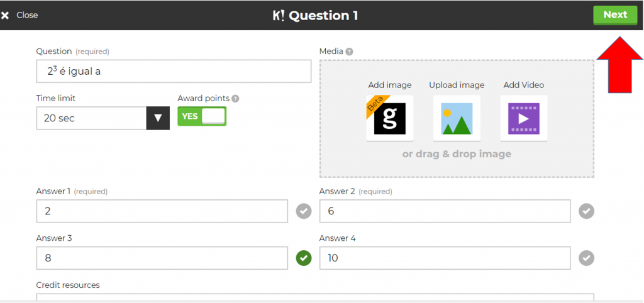Uncheck Answer 3 correct checkmark
Viewport: 644px width, 303px height.
tap(304, 258)
